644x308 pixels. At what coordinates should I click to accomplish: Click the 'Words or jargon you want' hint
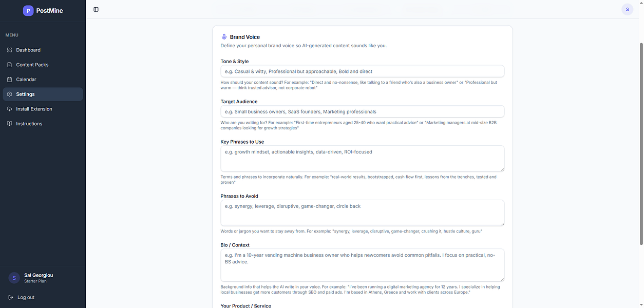[x=351, y=232]
